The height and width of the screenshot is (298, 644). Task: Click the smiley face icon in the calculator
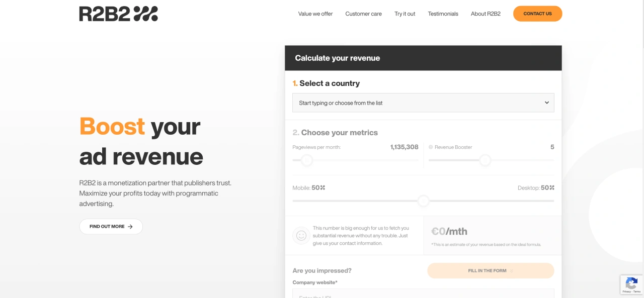(301, 235)
